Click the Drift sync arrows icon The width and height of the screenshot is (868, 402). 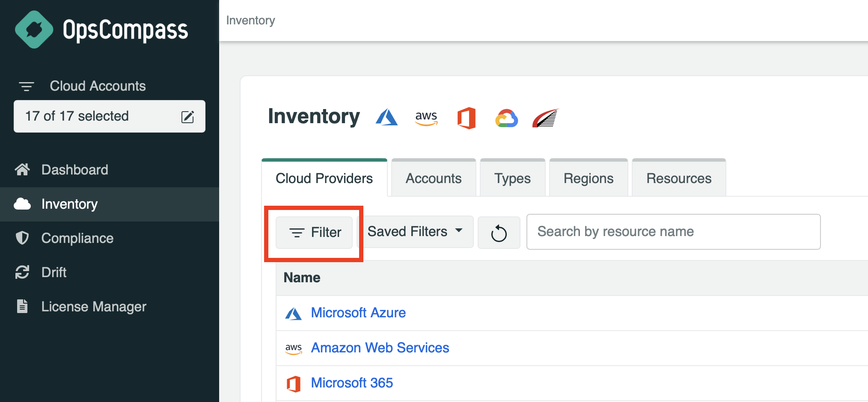[x=22, y=272]
